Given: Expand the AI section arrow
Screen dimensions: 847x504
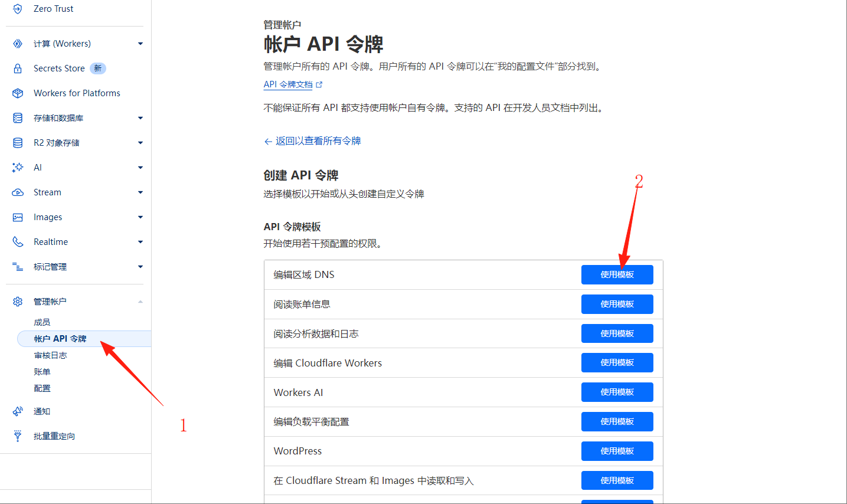Looking at the screenshot, I should point(140,168).
